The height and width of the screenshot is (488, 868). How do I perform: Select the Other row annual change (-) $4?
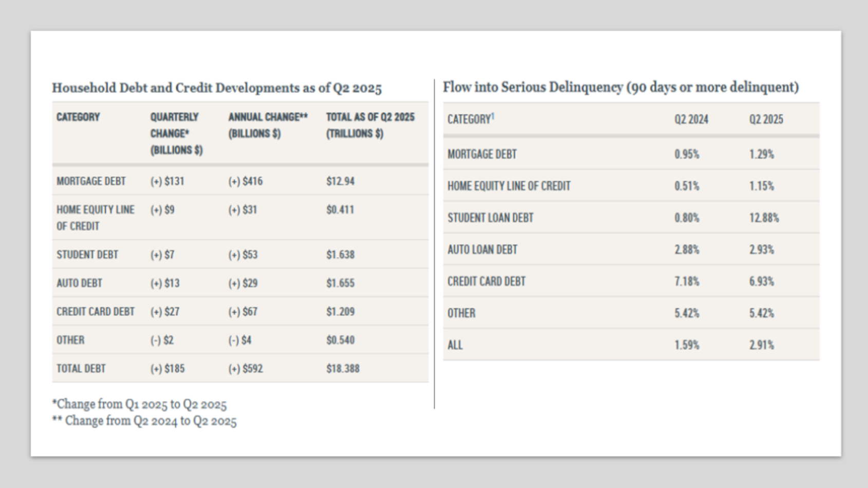[240, 340]
